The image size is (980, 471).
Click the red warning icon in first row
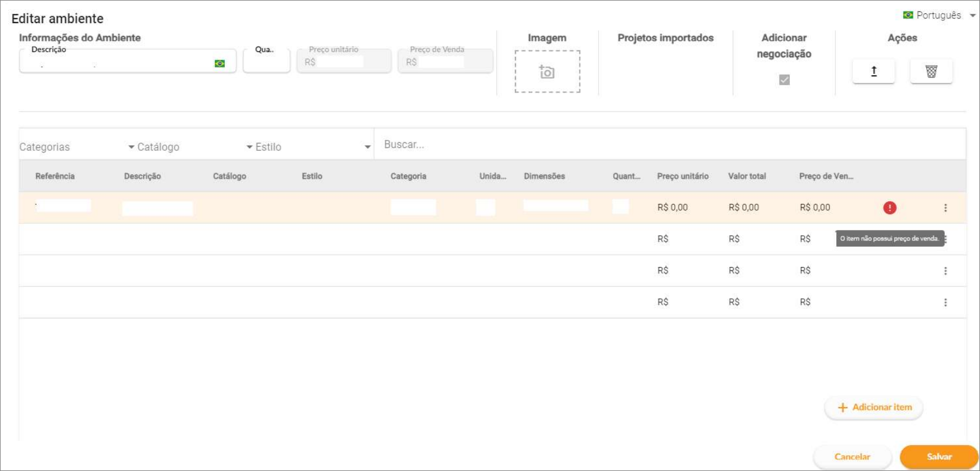[890, 207]
